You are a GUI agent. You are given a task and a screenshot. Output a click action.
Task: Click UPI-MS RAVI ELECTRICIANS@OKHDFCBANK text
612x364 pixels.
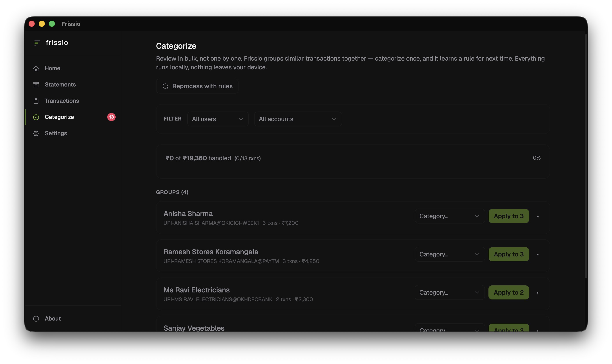(218, 299)
